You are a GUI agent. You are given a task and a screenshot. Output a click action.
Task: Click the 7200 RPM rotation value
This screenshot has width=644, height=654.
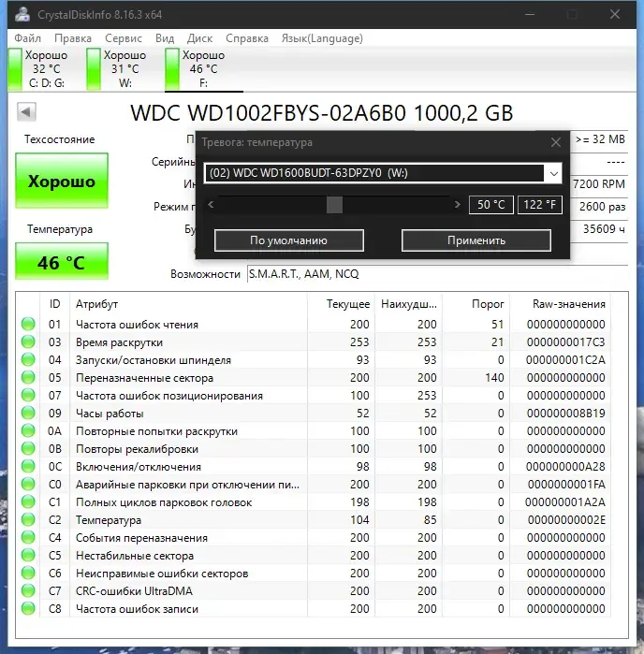click(599, 184)
